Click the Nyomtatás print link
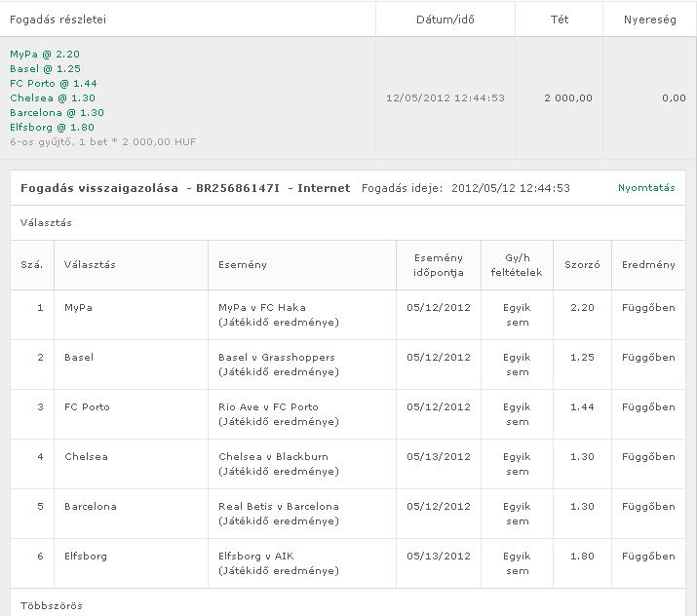697x616 pixels. pyautogui.click(x=645, y=188)
